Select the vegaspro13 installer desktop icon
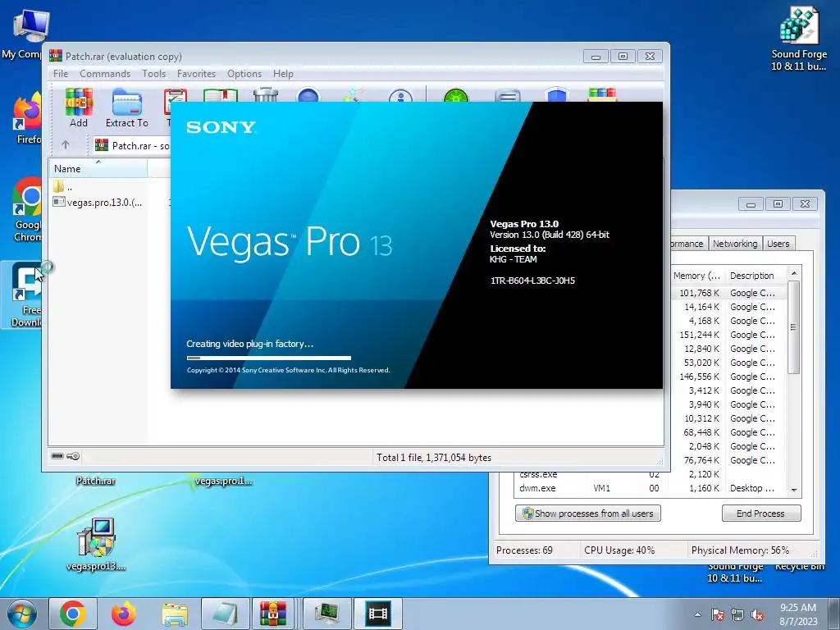The image size is (840, 630). (96, 545)
